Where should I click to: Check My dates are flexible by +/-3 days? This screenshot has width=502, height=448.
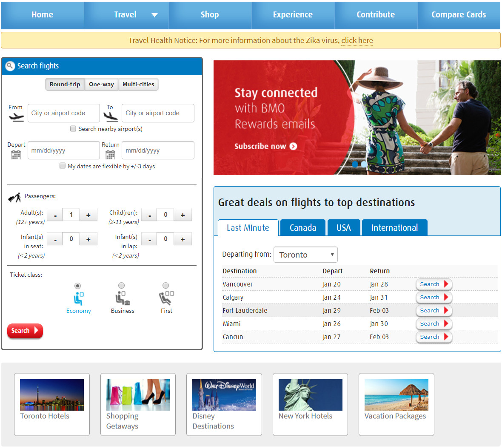(x=63, y=166)
